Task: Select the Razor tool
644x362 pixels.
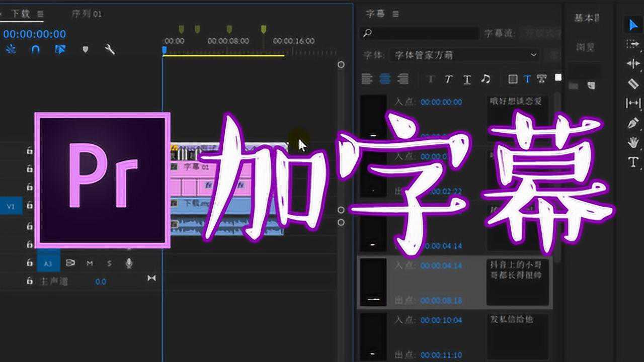Action: [x=633, y=83]
